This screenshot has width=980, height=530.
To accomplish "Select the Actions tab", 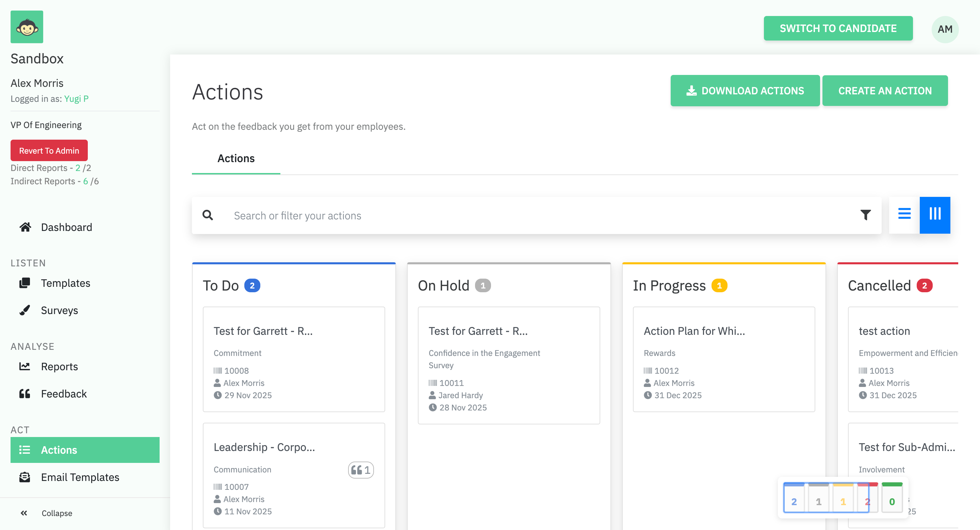I will [236, 158].
